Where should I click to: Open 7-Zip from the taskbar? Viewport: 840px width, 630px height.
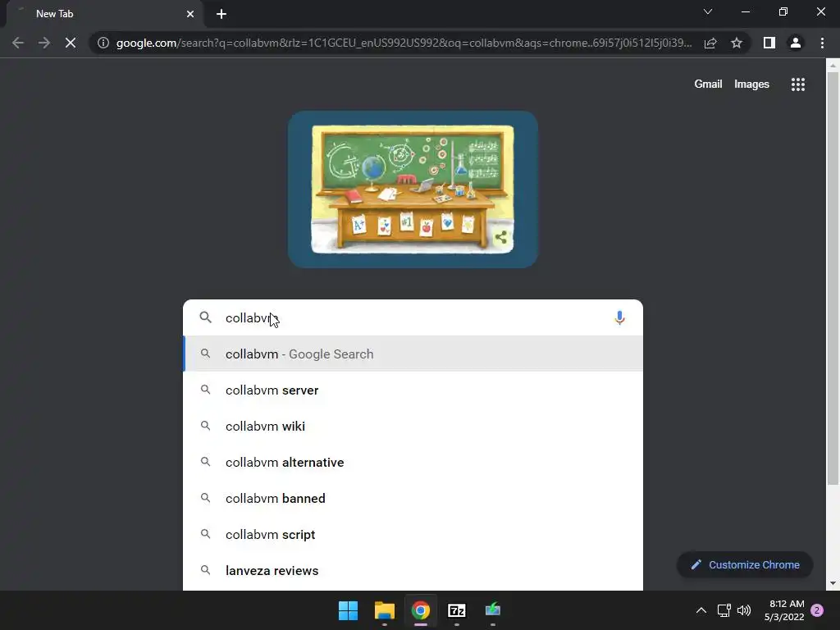click(x=456, y=610)
